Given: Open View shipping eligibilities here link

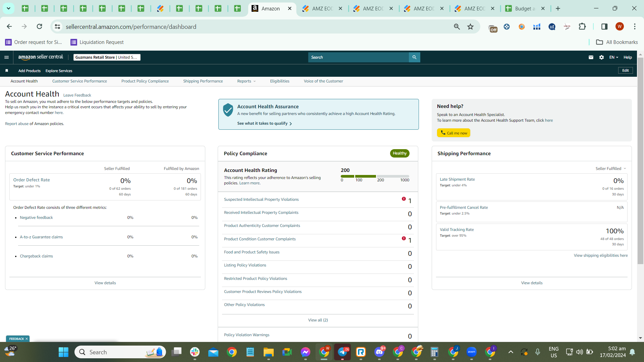Looking at the screenshot, I should coord(601,255).
